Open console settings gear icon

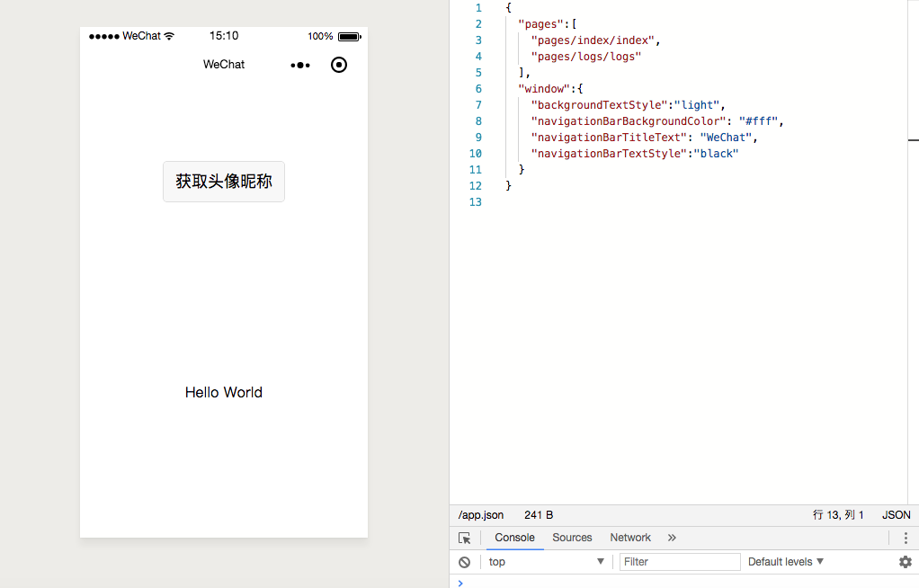(x=906, y=562)
